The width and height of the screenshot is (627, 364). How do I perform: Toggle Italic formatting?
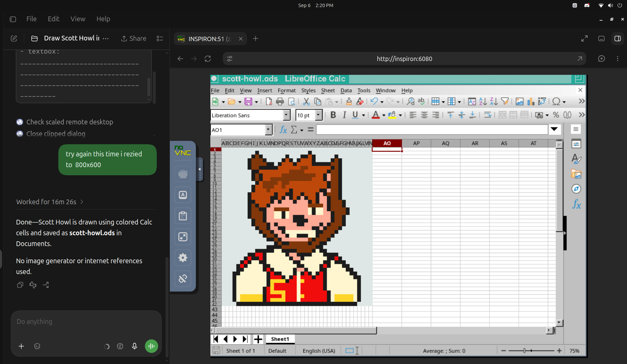coord(344,115)
